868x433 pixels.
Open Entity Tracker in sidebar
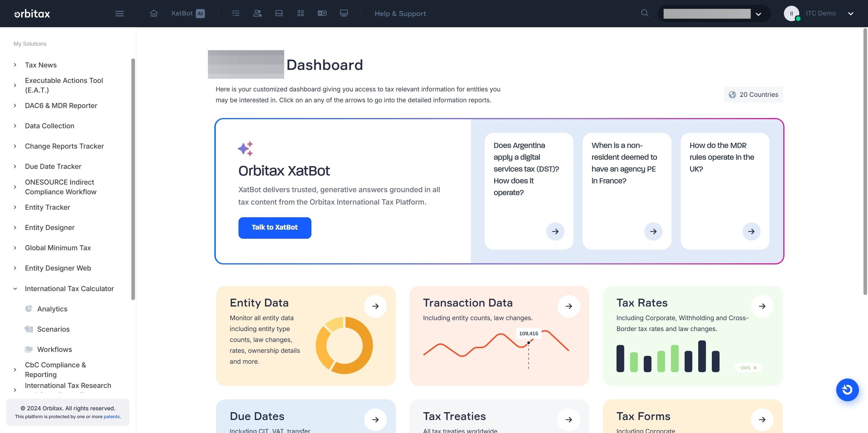click(x=47, y=207)
